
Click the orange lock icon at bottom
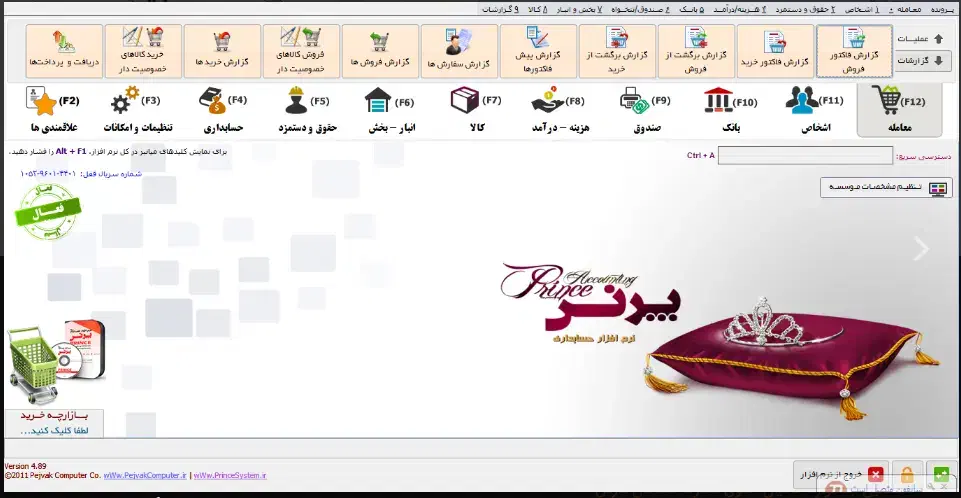(907, 475)
